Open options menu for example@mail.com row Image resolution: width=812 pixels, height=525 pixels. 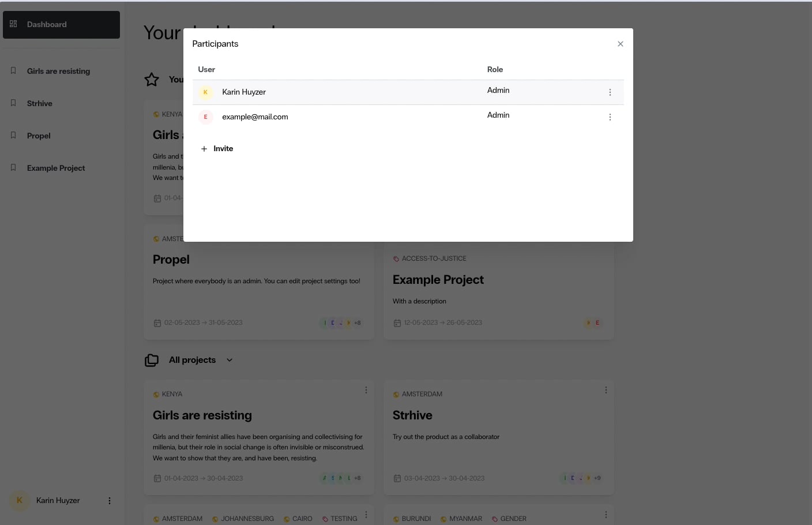click(610, 117)
